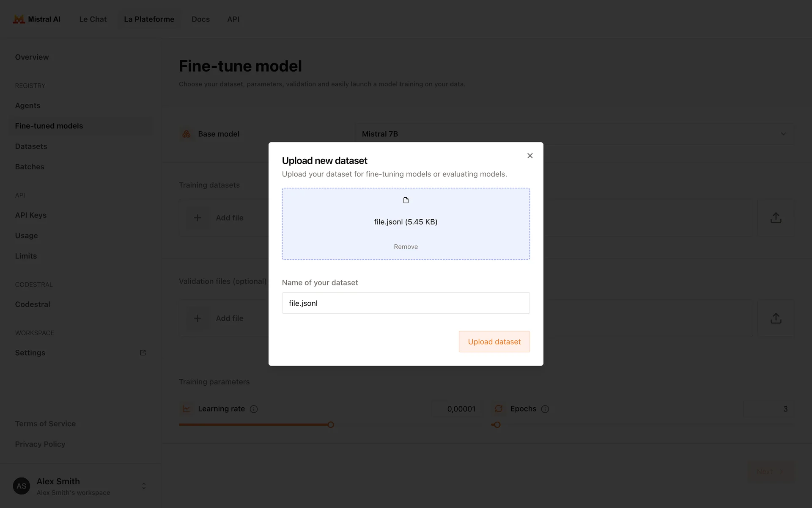Open Datasets in the sidebar
This screenshot has height=508, width=812.
pos(31,146)
